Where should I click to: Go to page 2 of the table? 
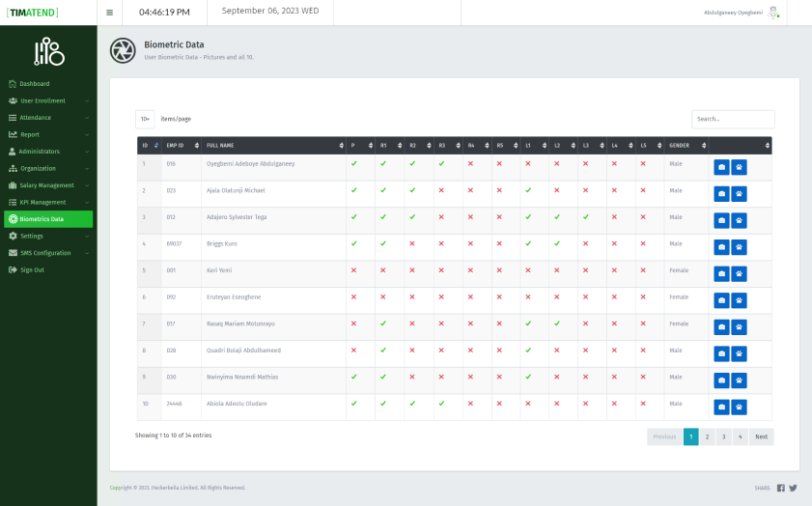707,436
